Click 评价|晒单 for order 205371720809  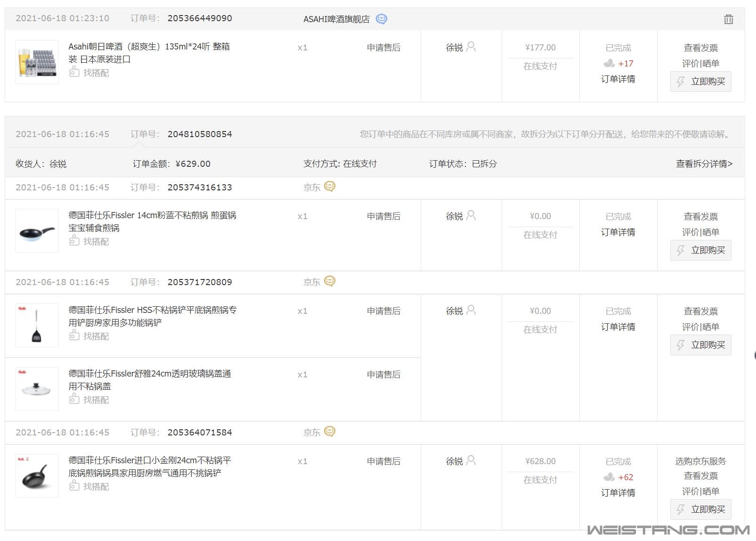(701, 327)
